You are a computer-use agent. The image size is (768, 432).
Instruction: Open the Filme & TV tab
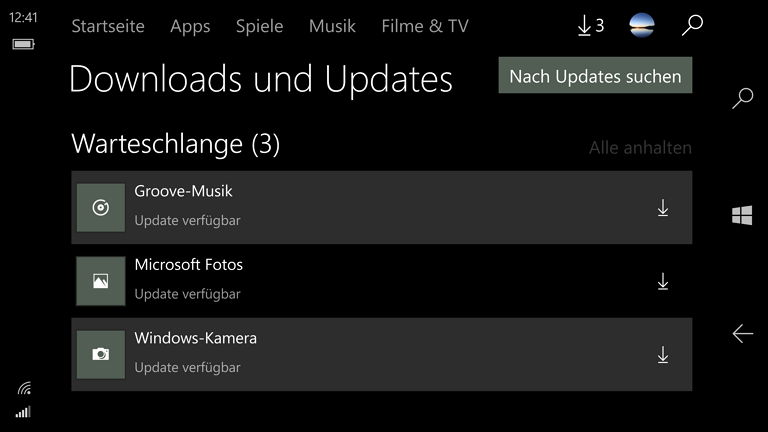point(425,26)
